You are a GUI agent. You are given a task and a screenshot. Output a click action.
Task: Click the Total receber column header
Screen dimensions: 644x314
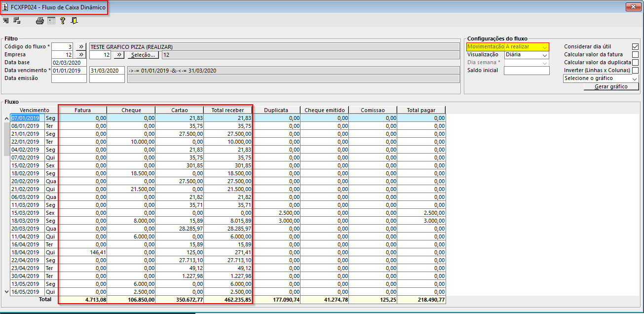[227, 110]
